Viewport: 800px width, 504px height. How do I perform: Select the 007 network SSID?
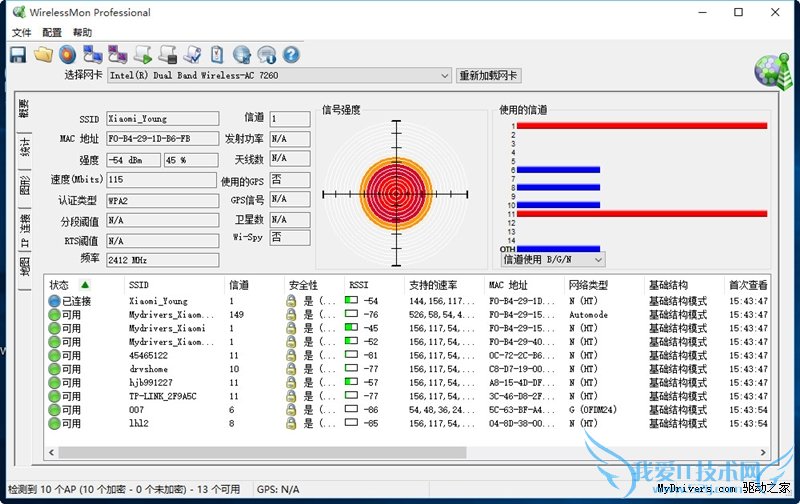click(x=136, y=410)
